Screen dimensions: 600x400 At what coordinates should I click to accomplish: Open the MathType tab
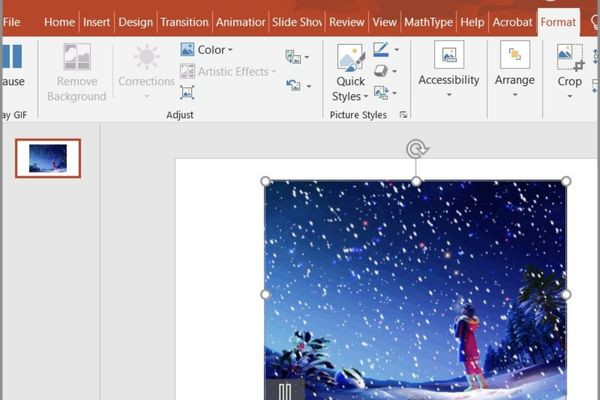coord(429,22)
